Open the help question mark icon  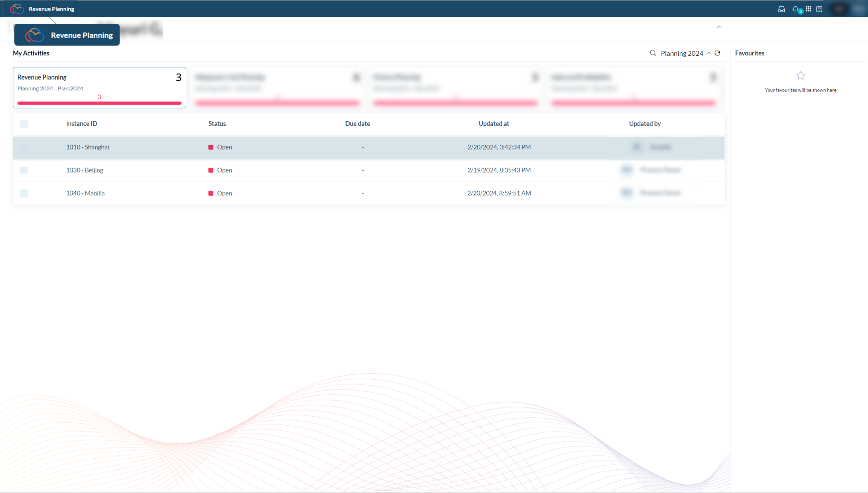(819, 9)
